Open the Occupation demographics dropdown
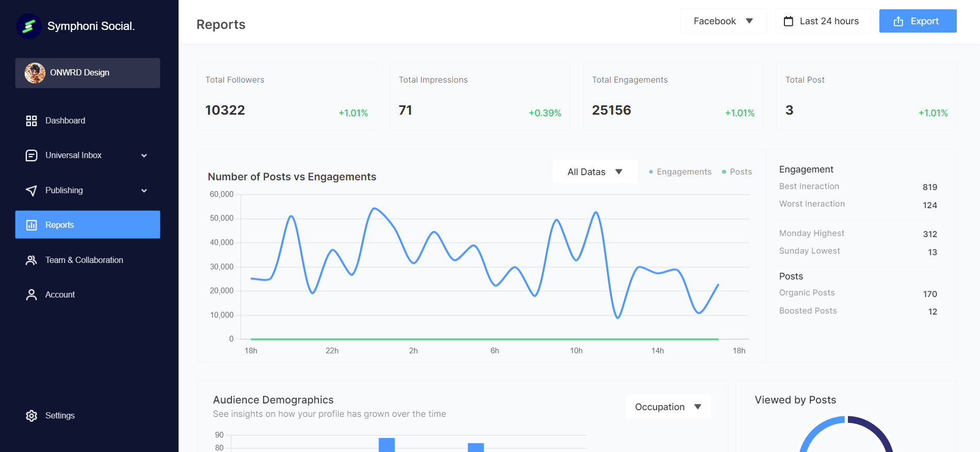980x452 pixels. tap(668, 407)
